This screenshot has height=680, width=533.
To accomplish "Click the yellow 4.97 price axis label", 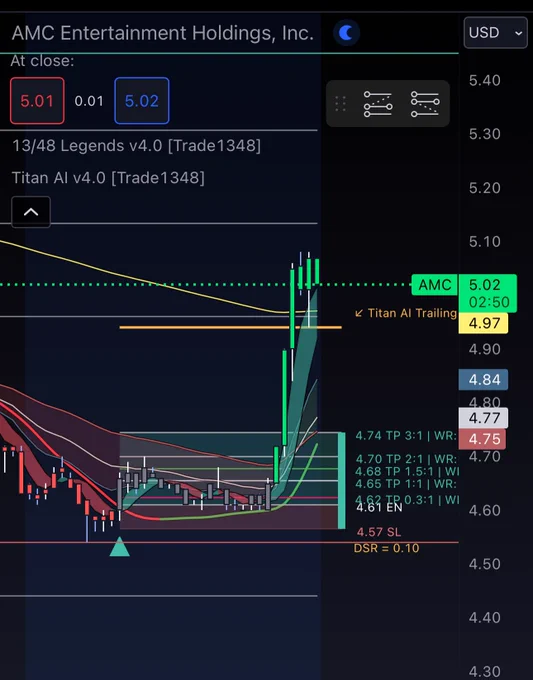I will (484, 323).
